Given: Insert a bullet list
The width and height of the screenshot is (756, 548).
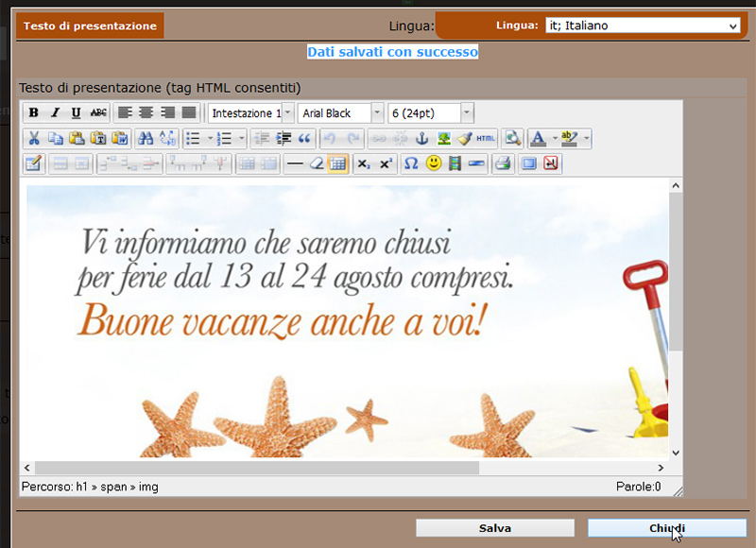Looking at the screenshot, I should coord(195,139).
